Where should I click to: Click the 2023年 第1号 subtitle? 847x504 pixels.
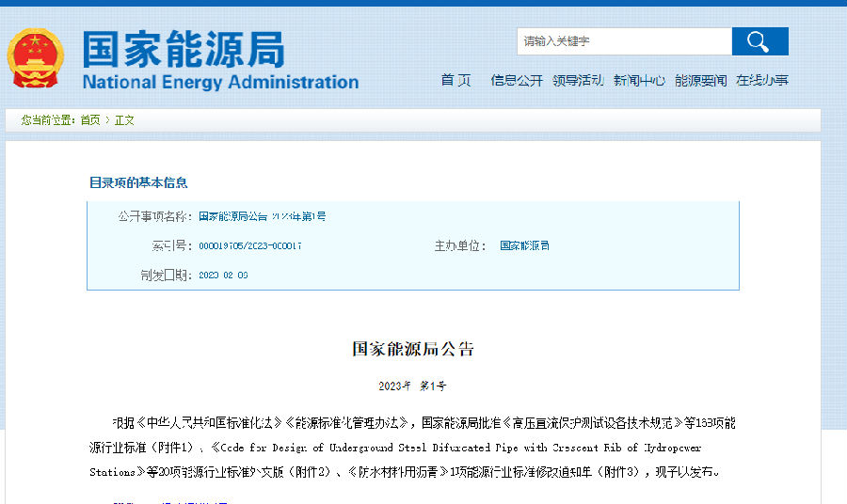click(x=413, y=386)
